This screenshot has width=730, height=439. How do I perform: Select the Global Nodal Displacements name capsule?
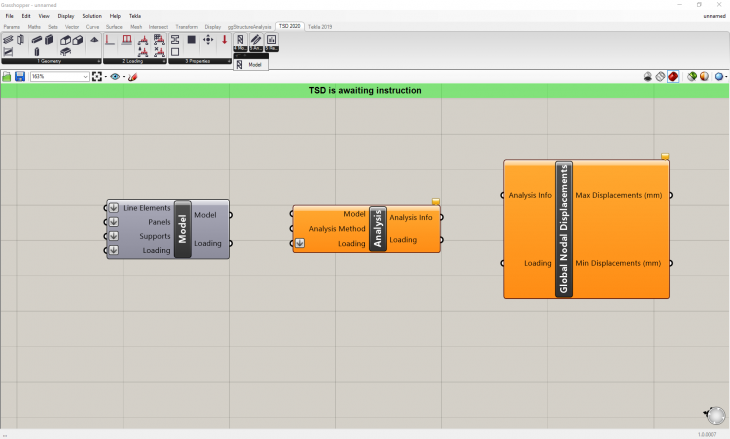click(564, 229)
